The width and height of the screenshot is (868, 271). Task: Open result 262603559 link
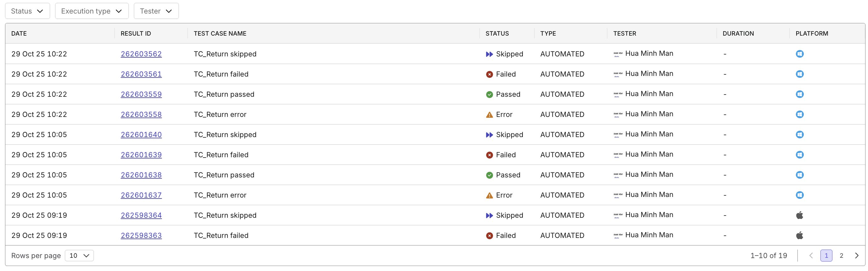click(141, 95)
